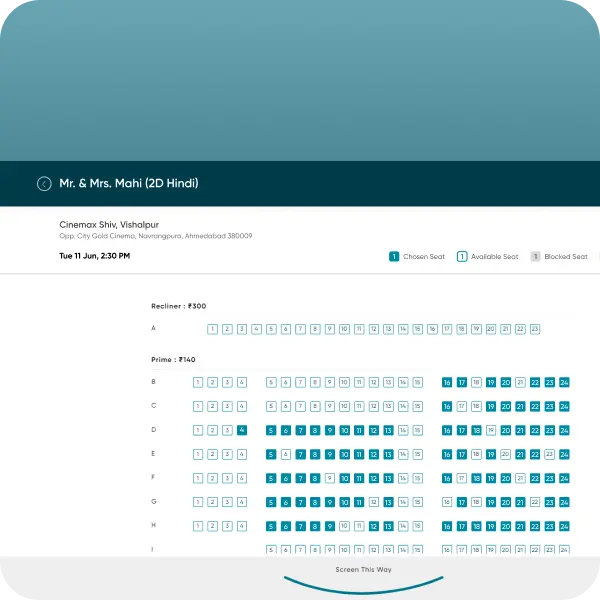This screenshot has width=600, height=600.
Task: Select seat 18 in row B
Action: (476, 382)
